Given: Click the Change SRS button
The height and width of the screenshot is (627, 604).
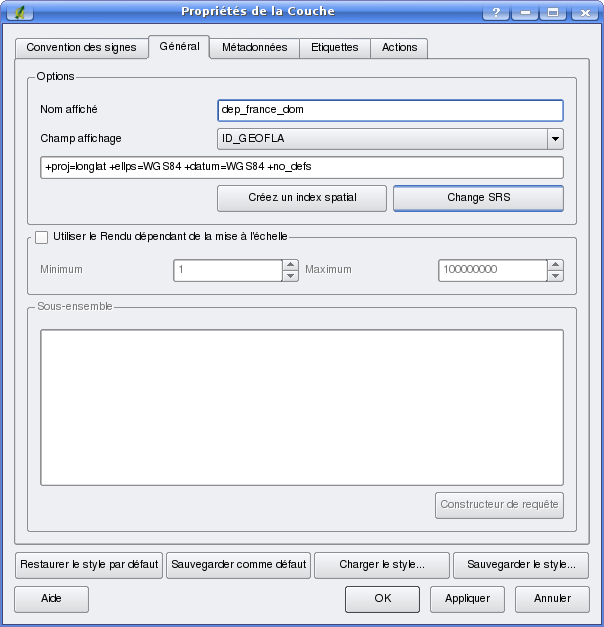Looking at the screenshot, I should tap(478, 198).
